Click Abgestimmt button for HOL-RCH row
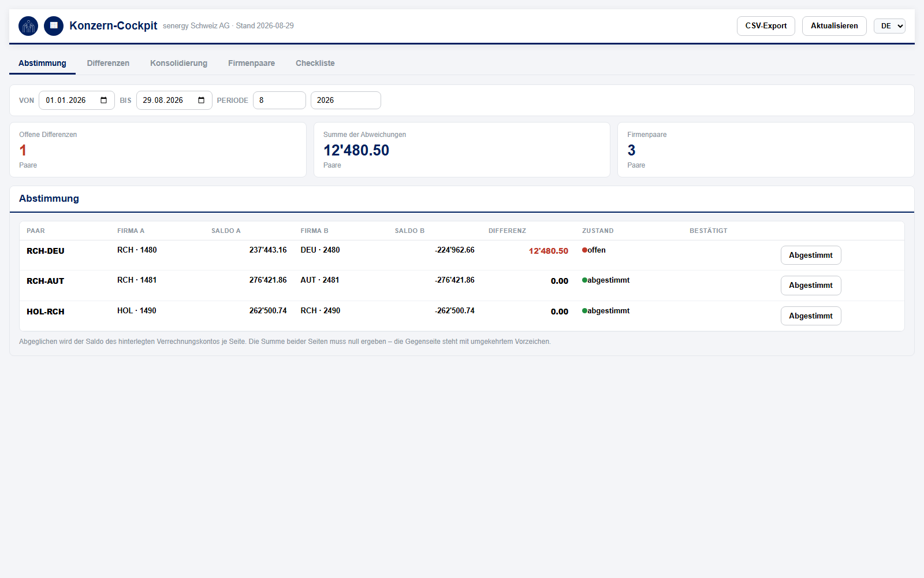This screenshot has height=578, width=924. [x=811, y=316]
